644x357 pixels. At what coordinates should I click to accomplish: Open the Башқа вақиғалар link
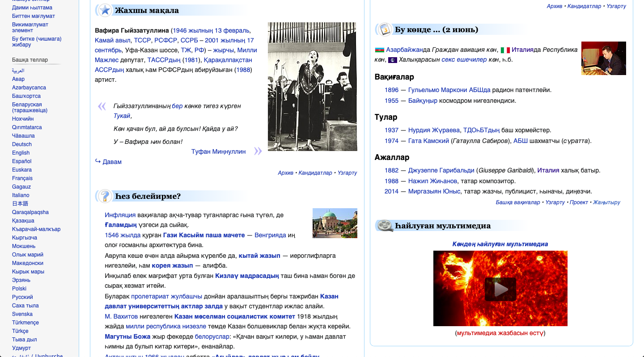coord(518,202)
